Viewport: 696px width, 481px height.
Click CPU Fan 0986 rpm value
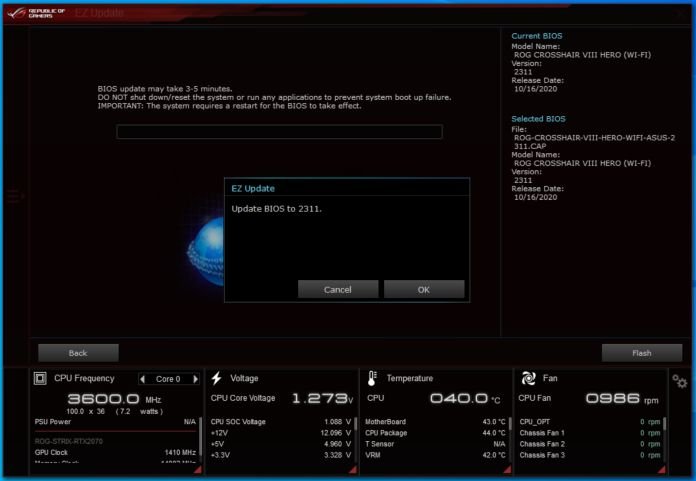[622, 398]
